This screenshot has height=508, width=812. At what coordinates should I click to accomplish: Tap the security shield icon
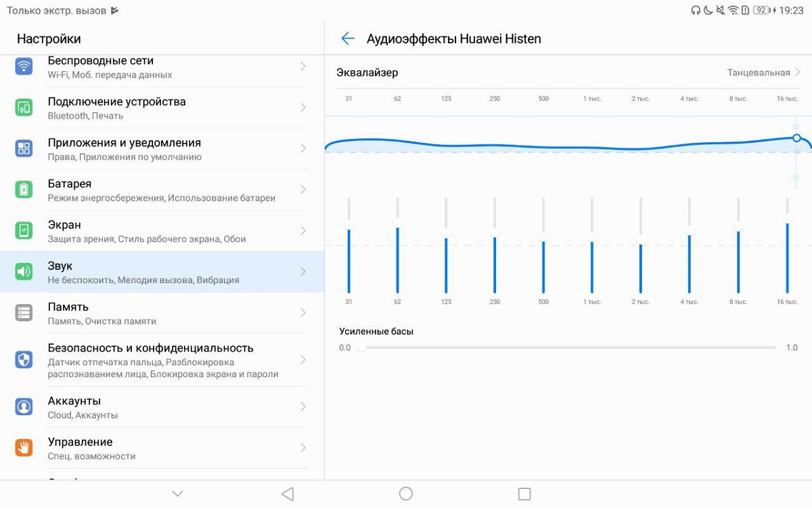[x=24, y=360]
